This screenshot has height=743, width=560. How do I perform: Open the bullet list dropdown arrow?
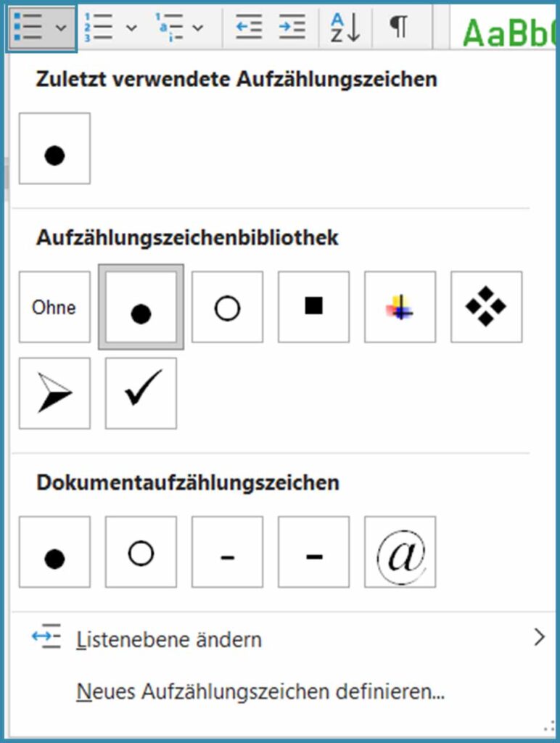pos(61,28)
